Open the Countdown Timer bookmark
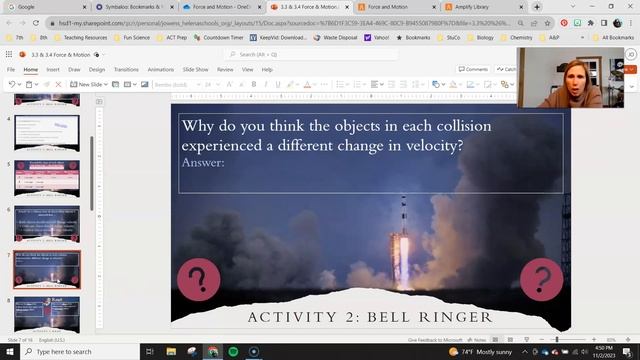Screen dimensions: 640x360 click(218, 38)
